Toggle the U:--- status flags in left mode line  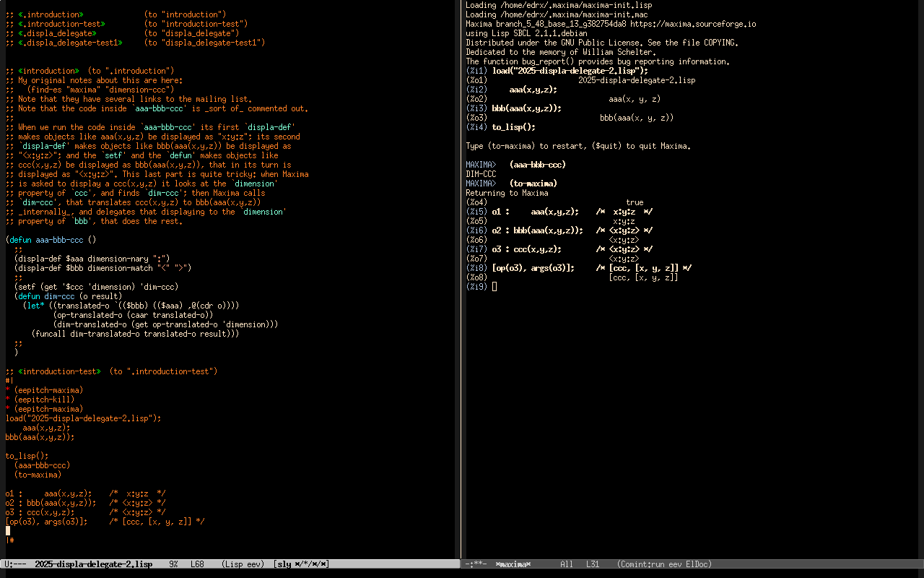(16, 564)
